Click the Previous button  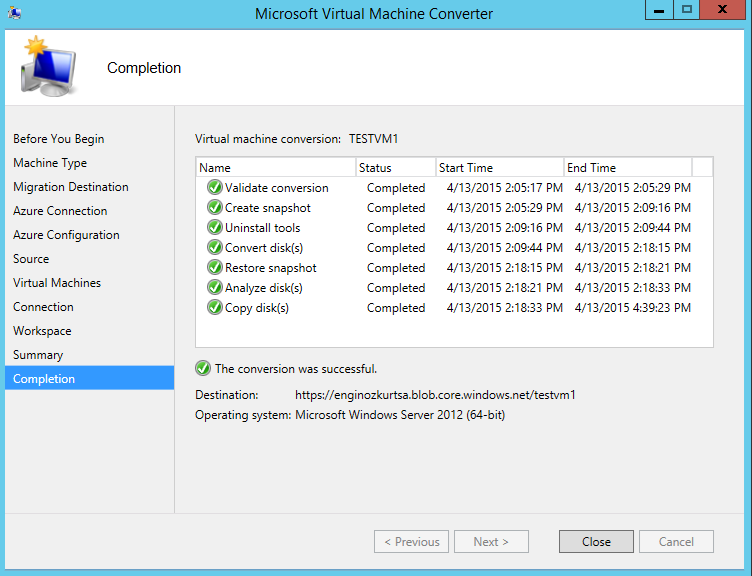pyautogui.click(x=411, y=541)
